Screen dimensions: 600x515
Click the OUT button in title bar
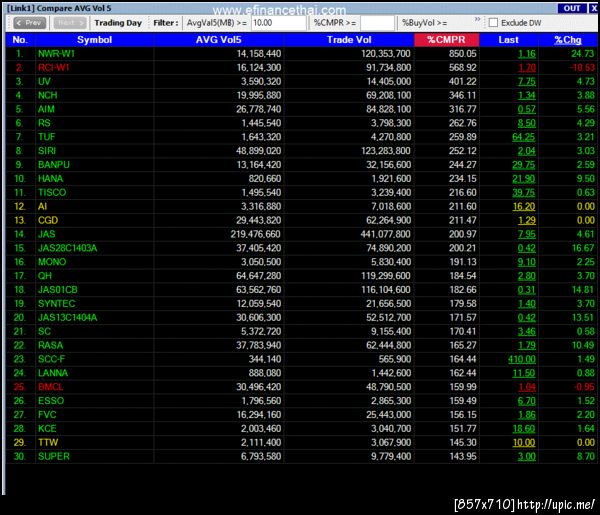click(572, 8)
